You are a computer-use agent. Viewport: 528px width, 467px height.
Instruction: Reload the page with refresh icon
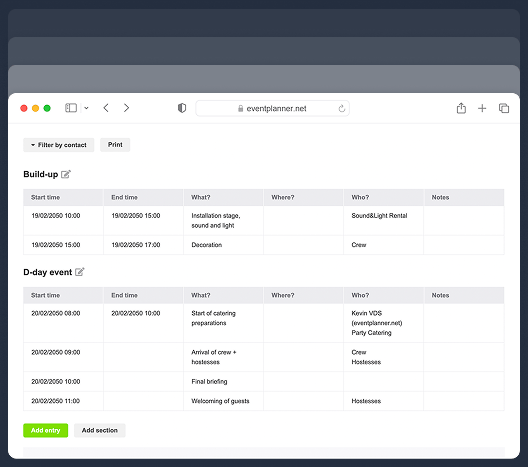(341, 108)
